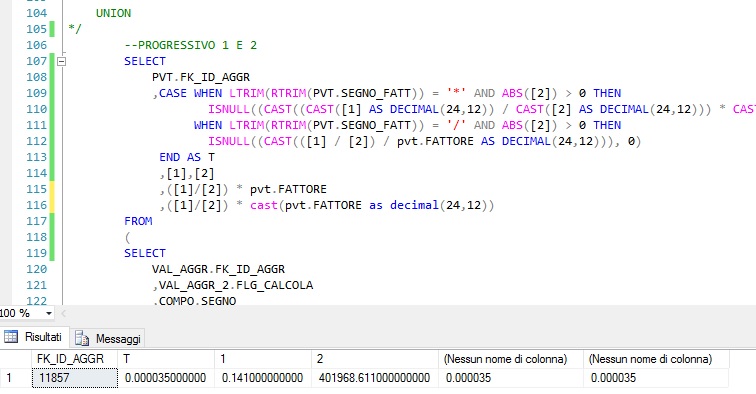Select result cell 11857
The height and width of the screenshot is (394, 756).
tap(75, 378)
